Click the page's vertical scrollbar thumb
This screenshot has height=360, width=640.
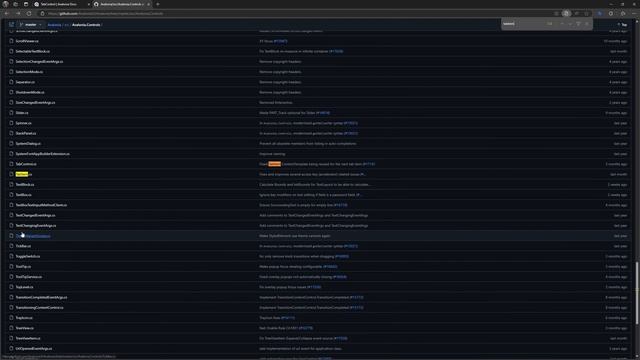click(637, 293)
